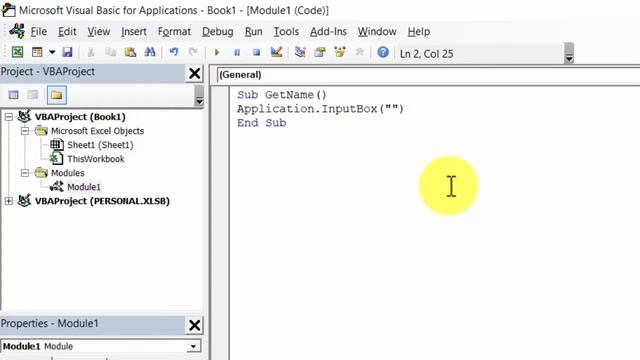Viewport: 640px width, 360px height.
Task: Open the (General) object dropdown
Action: point(428,75)
